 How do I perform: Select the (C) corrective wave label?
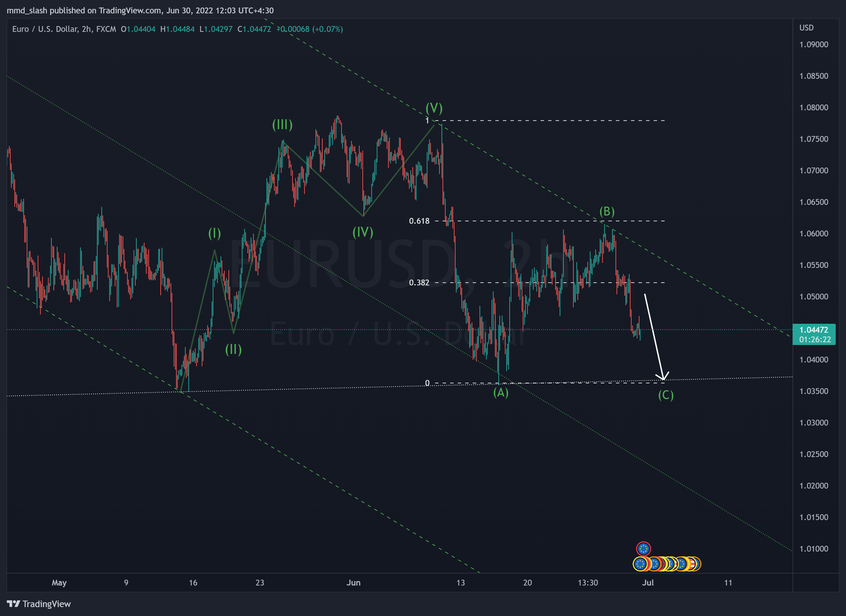666,395
